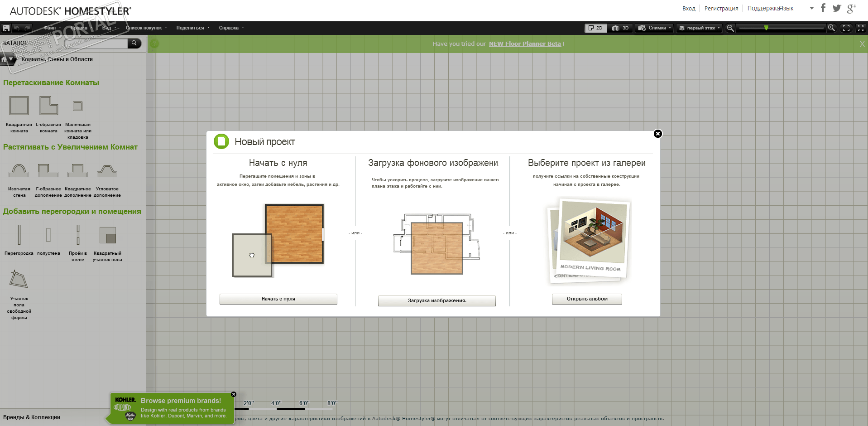Open the Бренды & Коллекции section
This screenshot has height=426, width=868.
(x=32, y=417)
